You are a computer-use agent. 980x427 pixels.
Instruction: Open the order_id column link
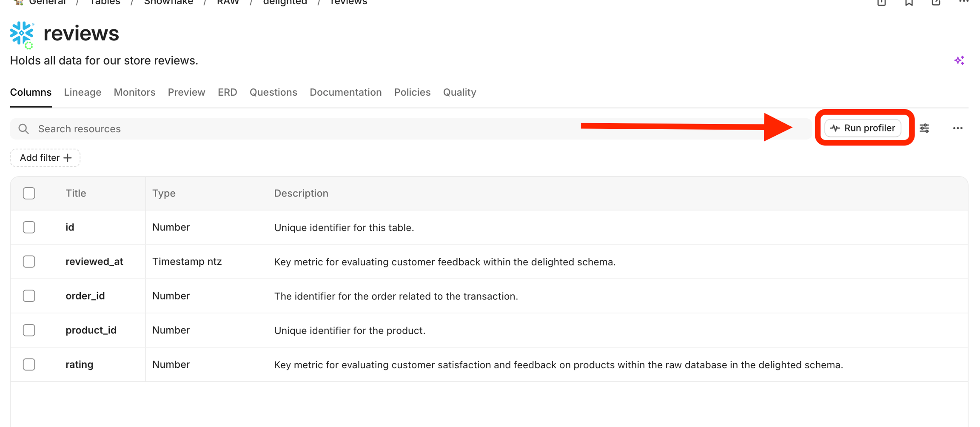coord(85,296)
